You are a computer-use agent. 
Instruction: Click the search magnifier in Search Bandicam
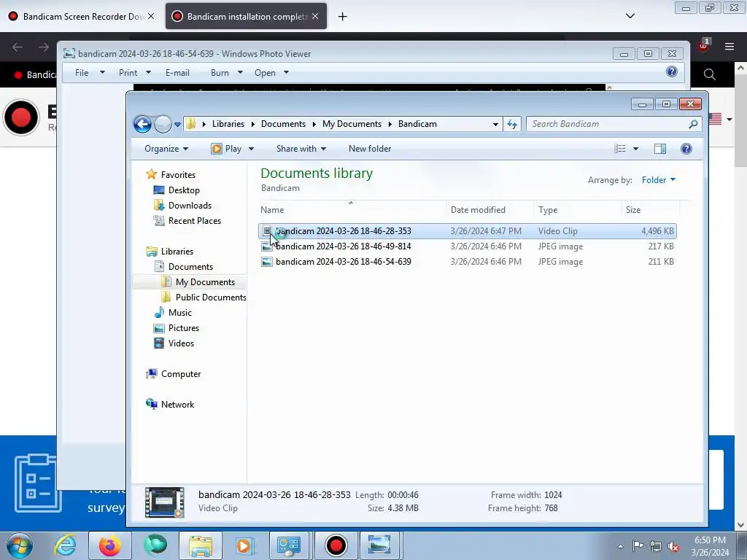pyautogui.click(x=693, y=124)
